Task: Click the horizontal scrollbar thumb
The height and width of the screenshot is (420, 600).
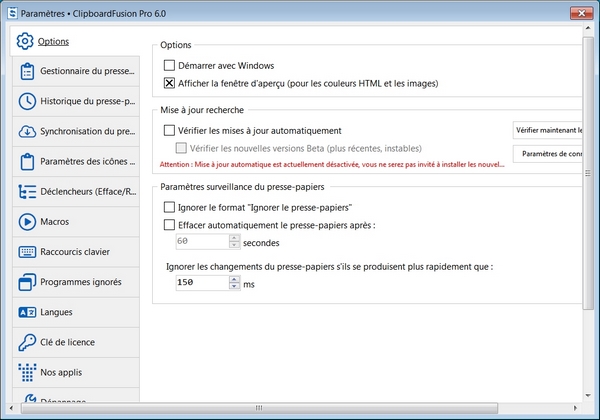Action: (x=259, y=408)
